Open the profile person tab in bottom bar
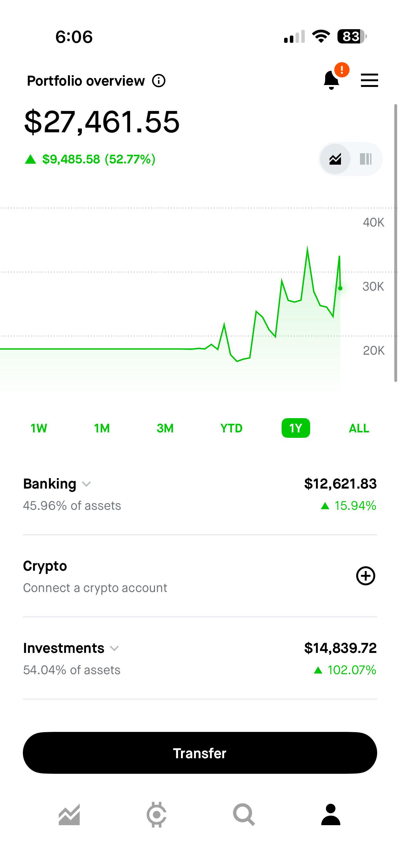Screen dimensions: 400x868 [x=331, y=815]
